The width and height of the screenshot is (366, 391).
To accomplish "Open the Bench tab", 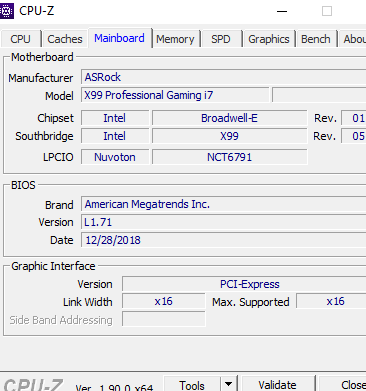I will pyautogui.click(x=316, y=39).
